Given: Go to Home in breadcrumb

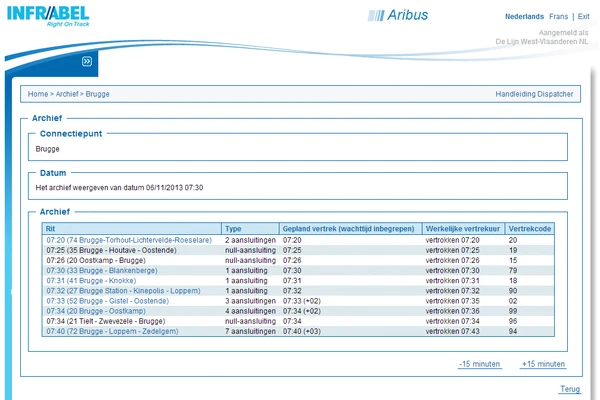Looking at the screenshot, I should click(38, 94).
